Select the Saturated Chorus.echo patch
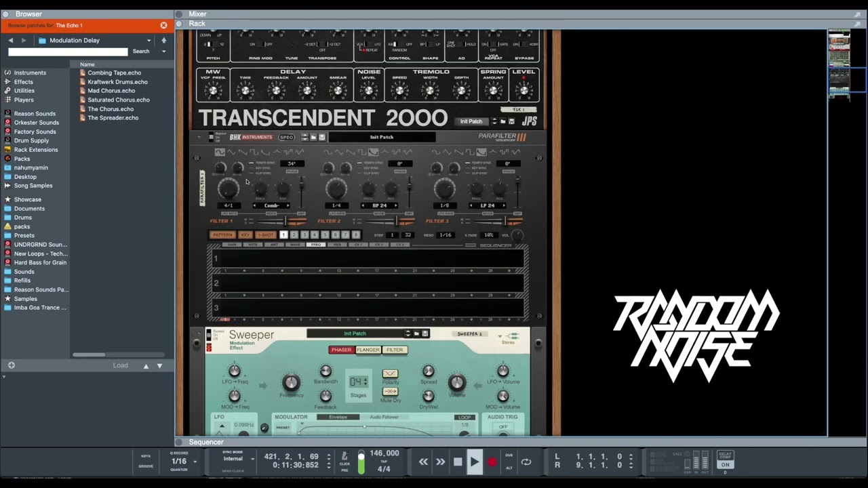Viewport: 868px width, 488px height. coord(119,100)
